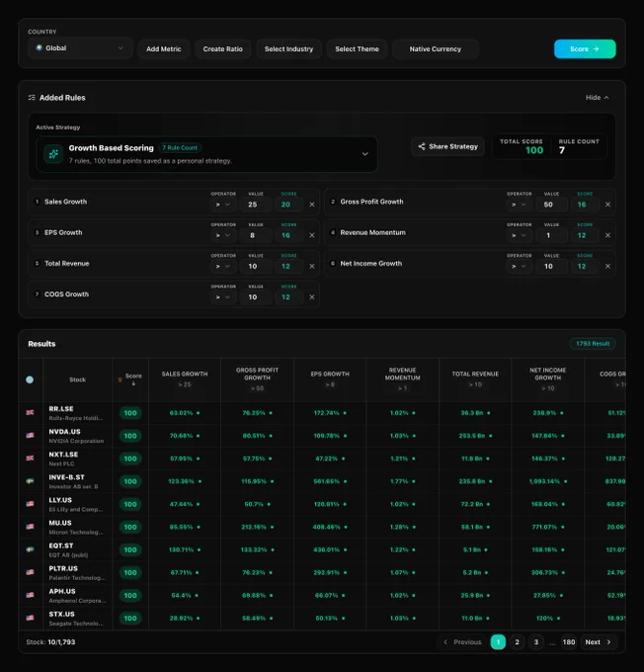The height and width of the screenshot is (672, 644).
Task: Open the Global country dropdown
Action: click(80, 48)
